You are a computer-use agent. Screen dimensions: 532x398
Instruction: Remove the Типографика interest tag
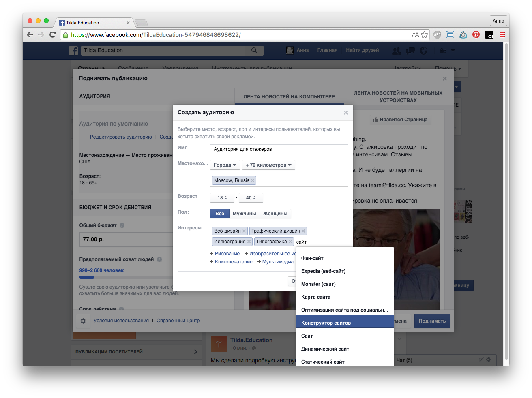(x=290, y=242)
